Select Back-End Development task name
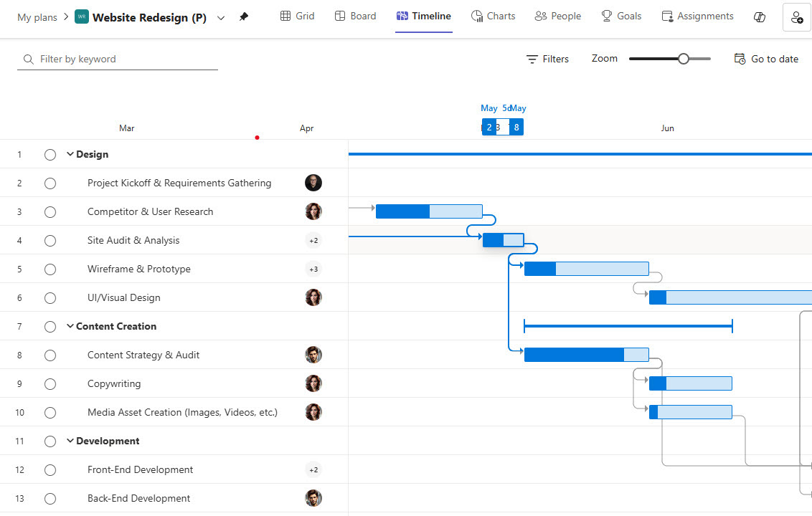Image resolution: width=812 pixels, height=516 pixels. (138, 498)
